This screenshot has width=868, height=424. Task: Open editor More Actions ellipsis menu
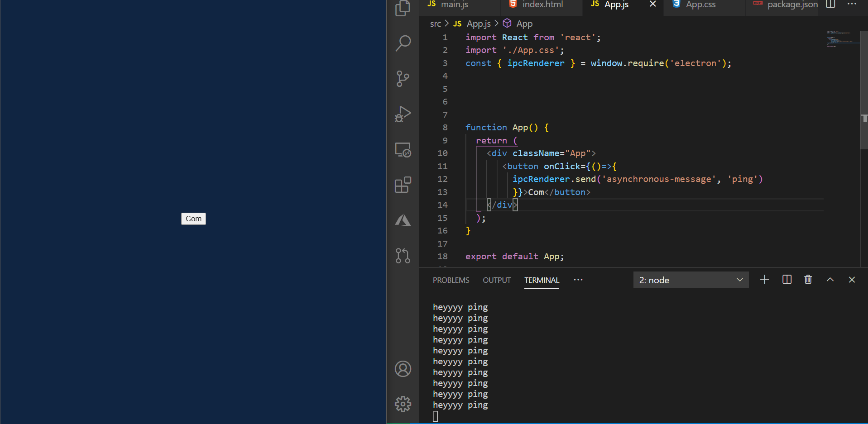pos(852,5)
